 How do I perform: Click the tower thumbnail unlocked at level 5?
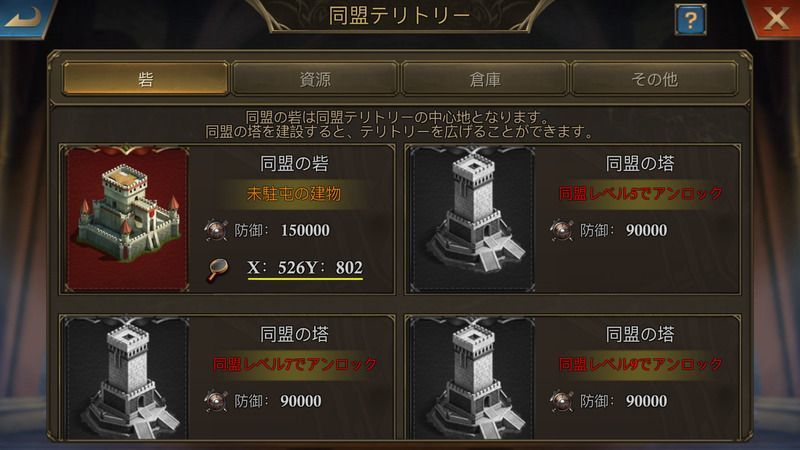tap(473, 219)
